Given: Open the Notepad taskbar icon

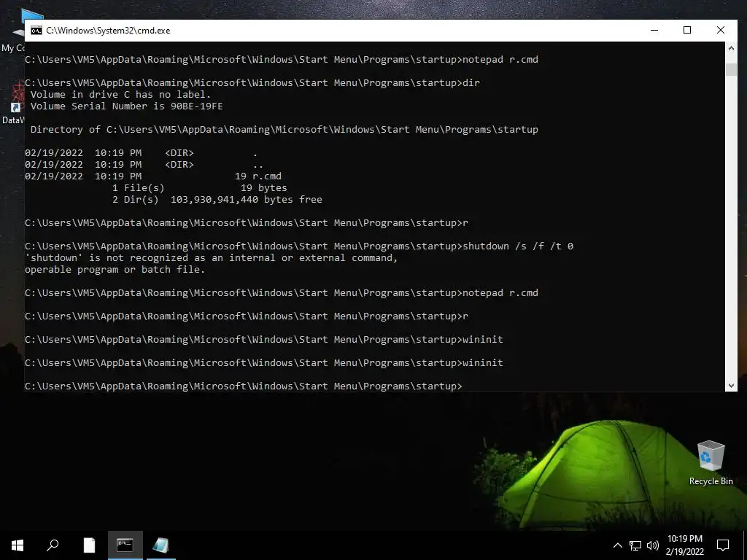Looking at the screenshot, I should 160,545.
